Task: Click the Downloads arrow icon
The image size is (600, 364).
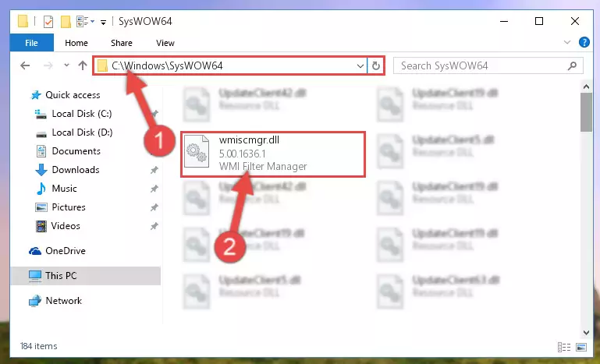Action: (41, 170)
